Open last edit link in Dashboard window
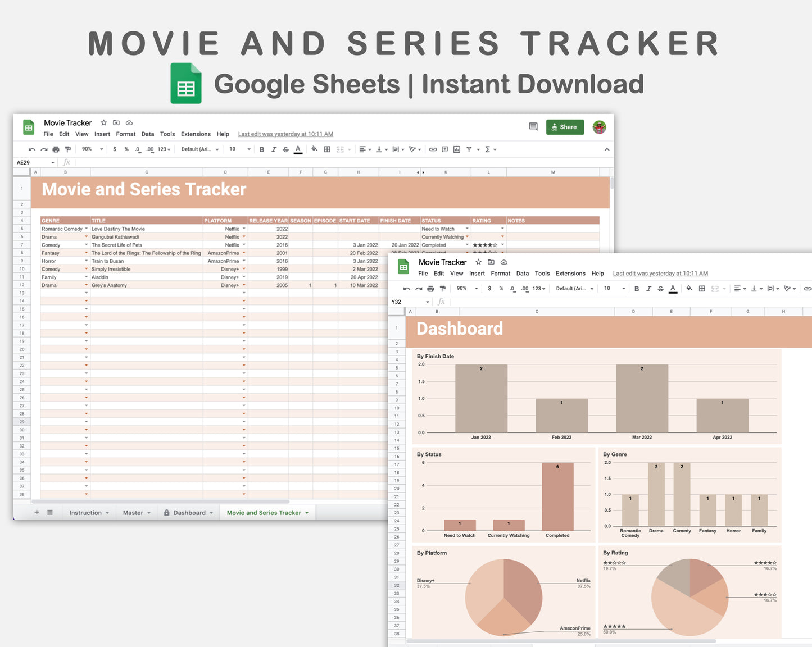This screenshot has width=812, height=647. click(x=660, y=274)
